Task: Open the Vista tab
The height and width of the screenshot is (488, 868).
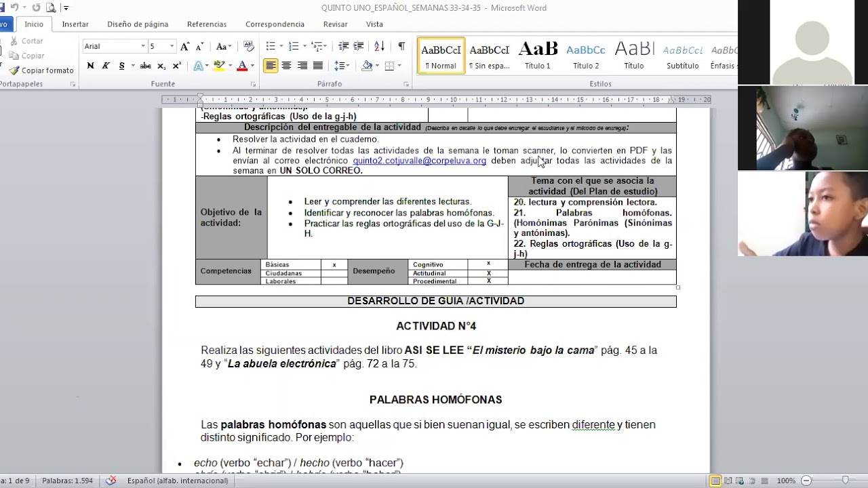Action: [374, 24]
